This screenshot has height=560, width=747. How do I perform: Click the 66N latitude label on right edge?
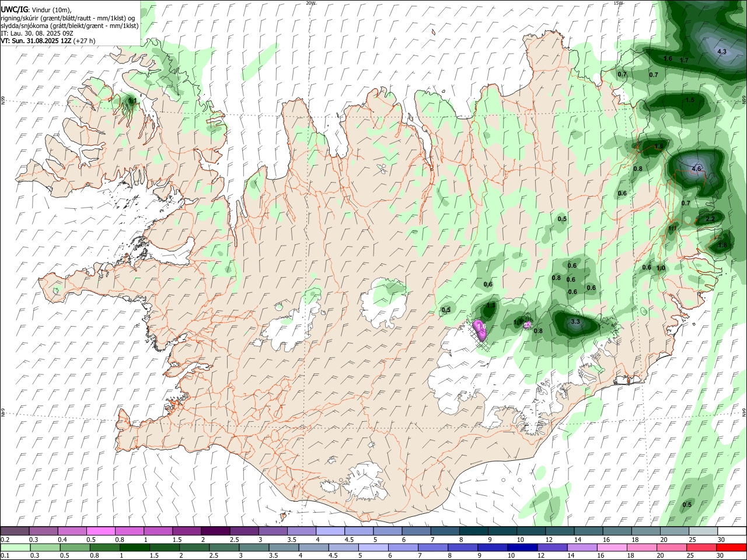coord(744,100)
